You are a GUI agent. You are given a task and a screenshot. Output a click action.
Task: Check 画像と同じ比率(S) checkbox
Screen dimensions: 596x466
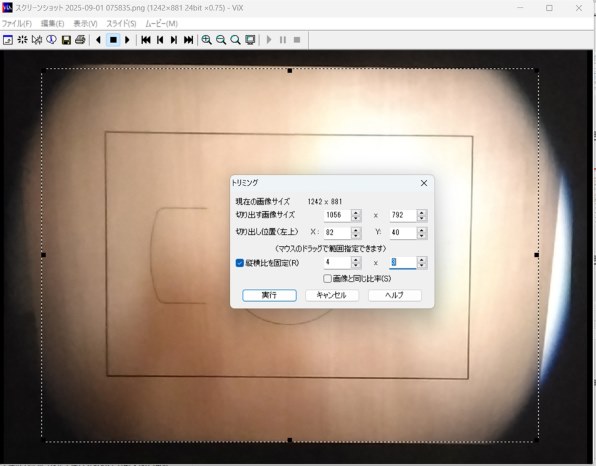pyautogui.click(x=327, y=279)
